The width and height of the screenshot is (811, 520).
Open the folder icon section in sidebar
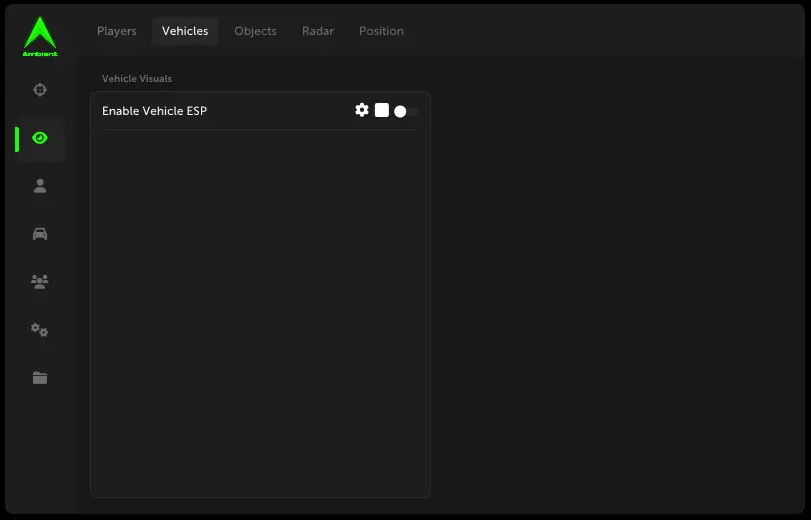tap(40, 378)
